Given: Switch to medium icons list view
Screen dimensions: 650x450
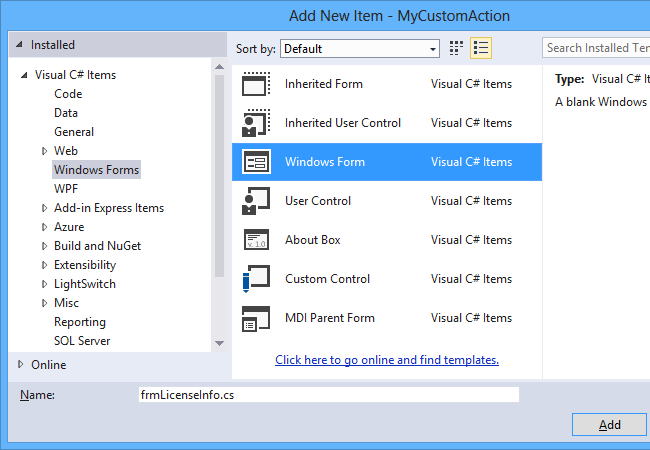Looking at the screenshot, I should (x=481, y=48).
